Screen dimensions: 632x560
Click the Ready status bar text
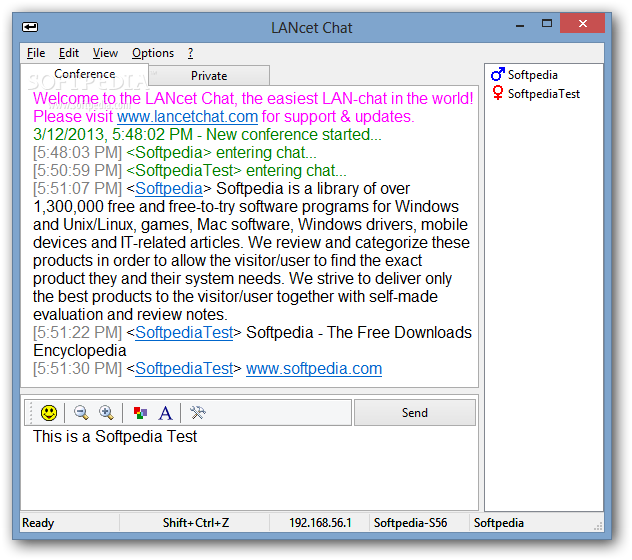[x=38, y=523]
